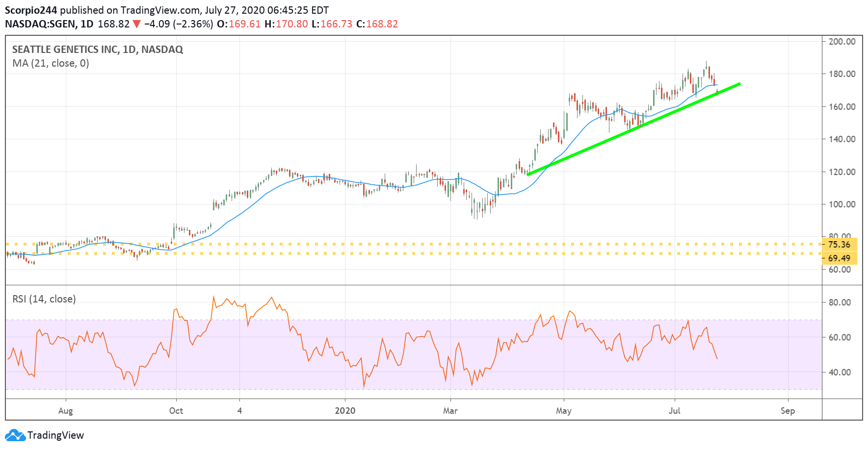
Task: Click the 60.00 price axis label
Action: click(x=840, y=270)
